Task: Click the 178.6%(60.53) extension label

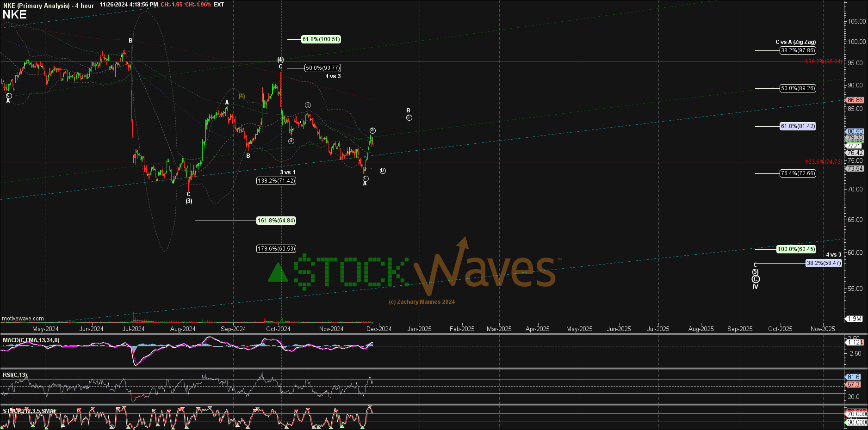Action: [276, 249]
